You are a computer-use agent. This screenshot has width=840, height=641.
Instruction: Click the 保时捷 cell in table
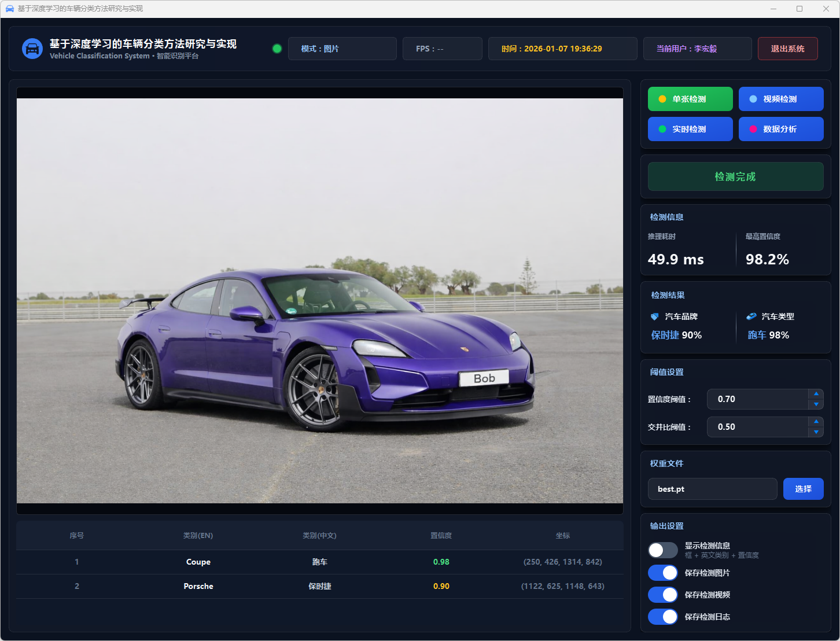tap(320, 586)
